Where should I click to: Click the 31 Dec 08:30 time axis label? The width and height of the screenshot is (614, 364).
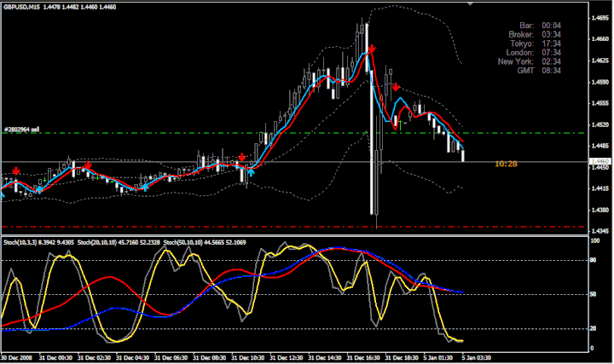[x=210, y=358]
